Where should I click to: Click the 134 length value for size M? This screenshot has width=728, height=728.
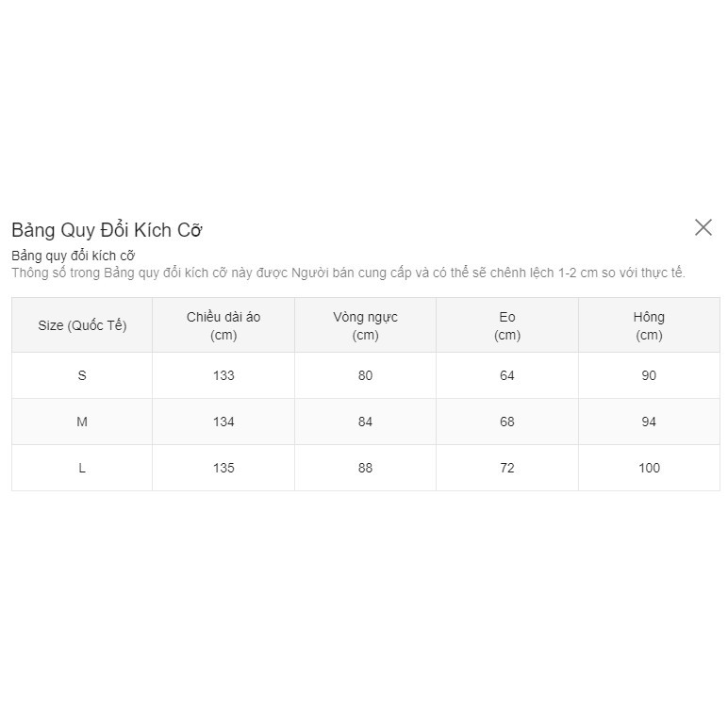click(223, 422)
